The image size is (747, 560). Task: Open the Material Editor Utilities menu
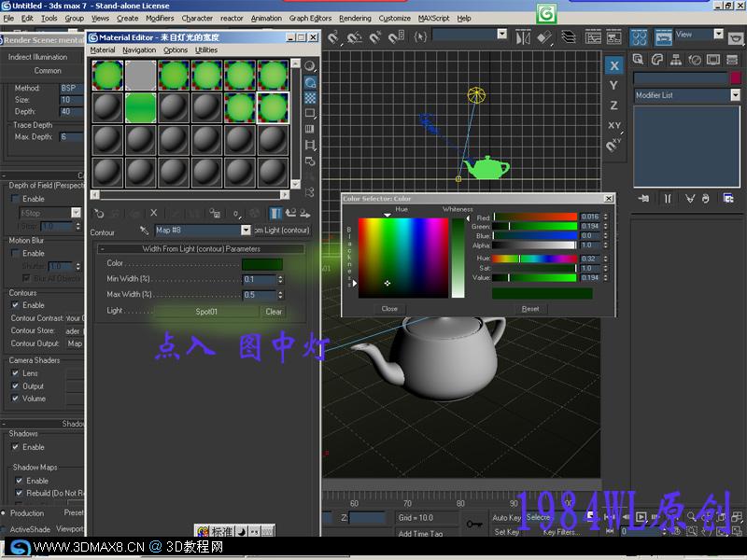point(206,50)
